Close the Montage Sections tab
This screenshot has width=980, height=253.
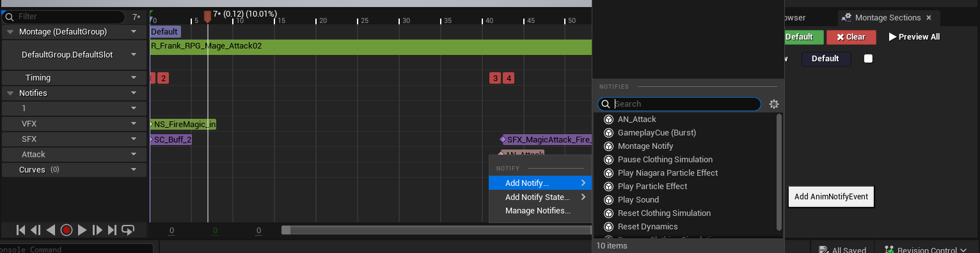coord(929,18)
